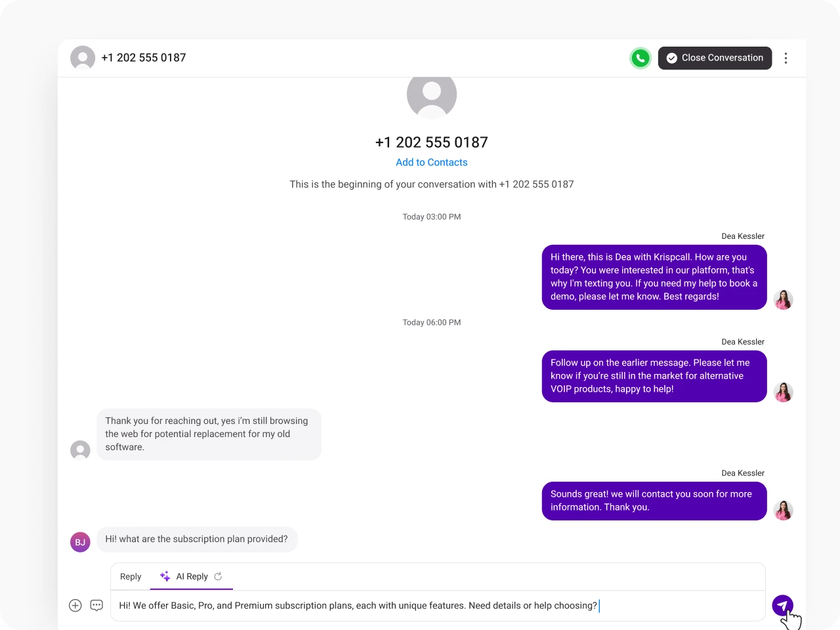Click Dea's avatar beside the 'Sounds great' message

pos(784,510)
